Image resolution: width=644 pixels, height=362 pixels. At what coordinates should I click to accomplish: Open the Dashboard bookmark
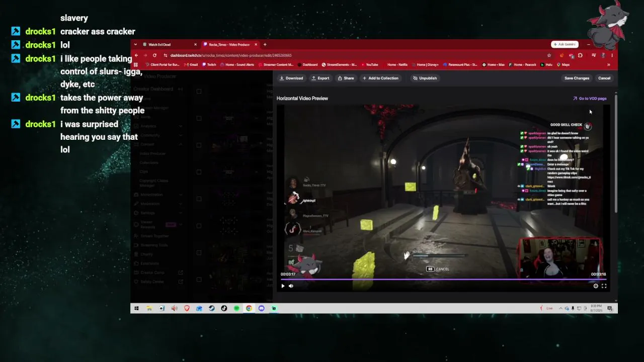tap(307, 65)
